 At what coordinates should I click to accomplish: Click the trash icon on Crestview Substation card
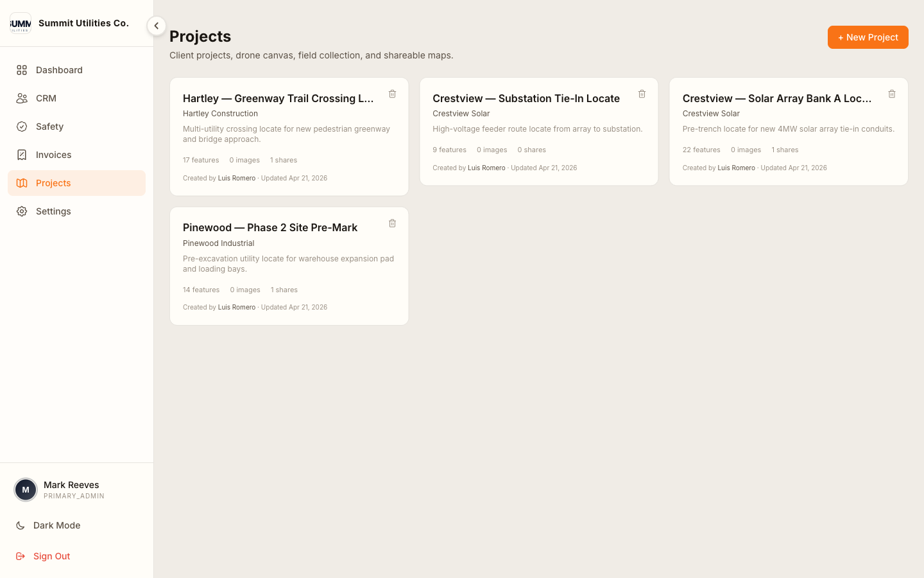pos(642,94)
